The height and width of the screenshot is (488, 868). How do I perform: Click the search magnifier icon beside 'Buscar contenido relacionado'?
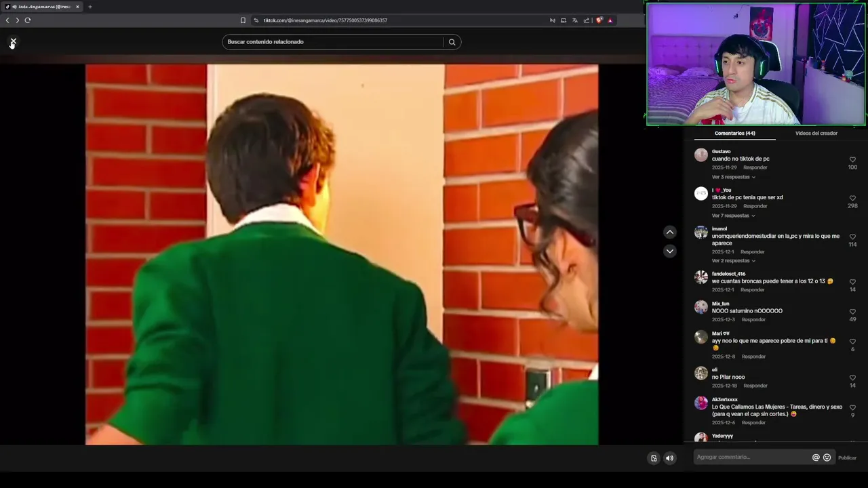(452, 42)
